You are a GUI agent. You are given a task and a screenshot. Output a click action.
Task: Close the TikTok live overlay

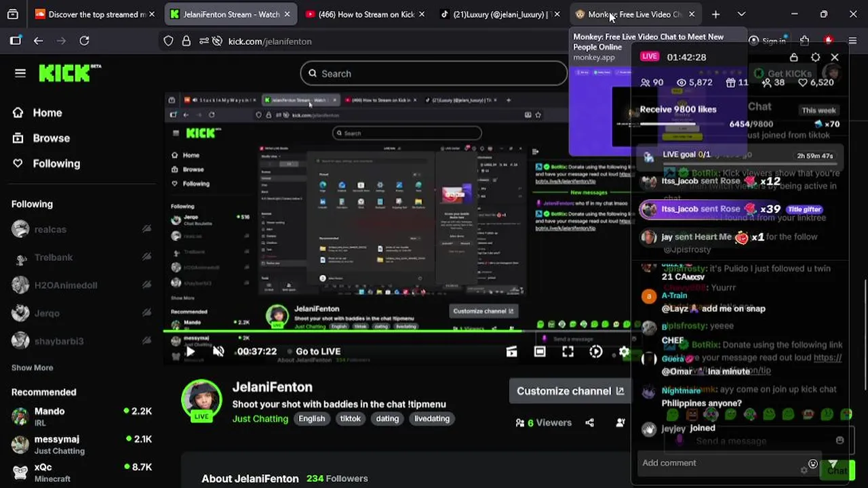pos(835,57)
